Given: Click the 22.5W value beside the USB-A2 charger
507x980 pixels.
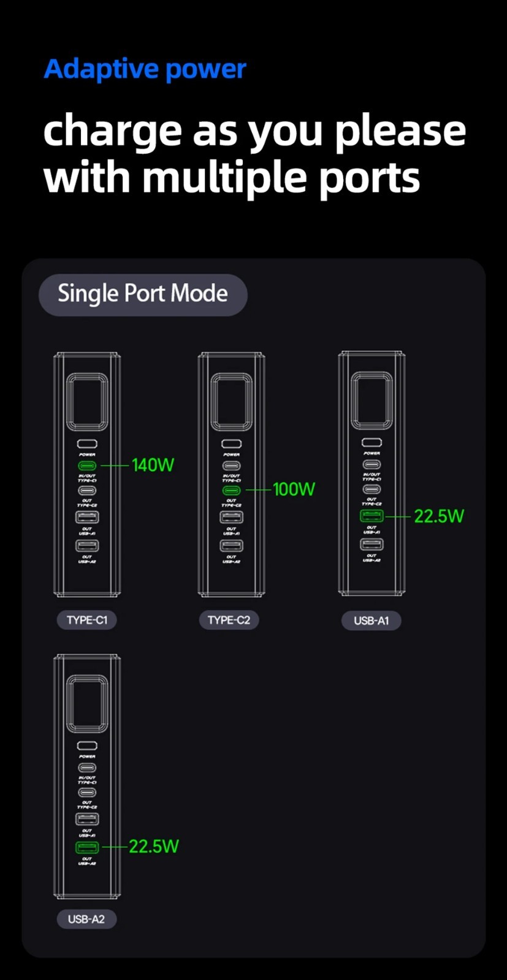Looking at the screenshot, I should [x=154, y=846].
